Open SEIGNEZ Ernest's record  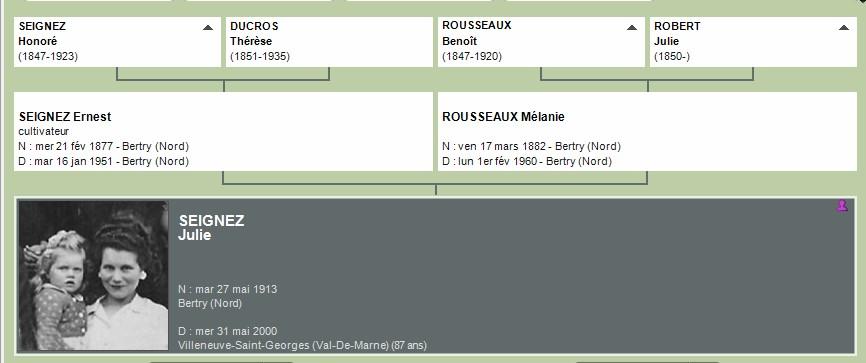223,131
